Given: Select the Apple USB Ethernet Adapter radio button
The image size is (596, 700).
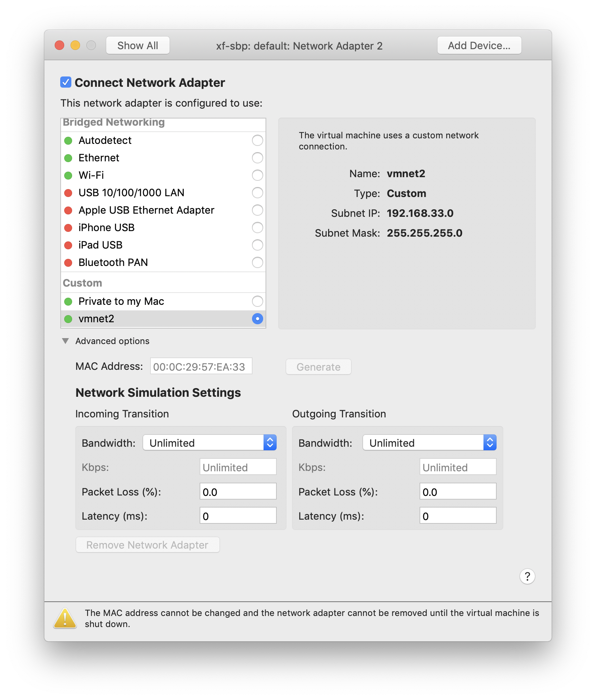Looking at the screenshot, I should [257, 210].
